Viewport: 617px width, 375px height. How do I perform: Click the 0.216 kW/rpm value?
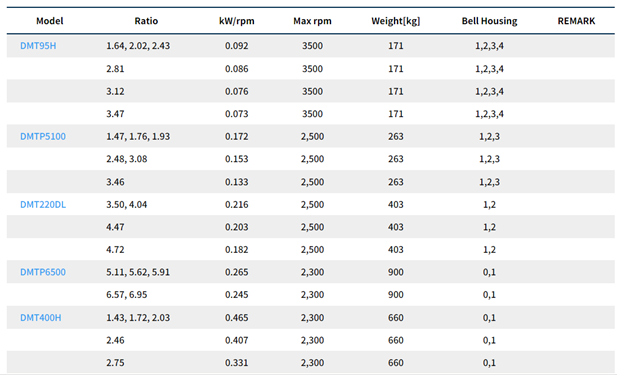coord(236,204)
